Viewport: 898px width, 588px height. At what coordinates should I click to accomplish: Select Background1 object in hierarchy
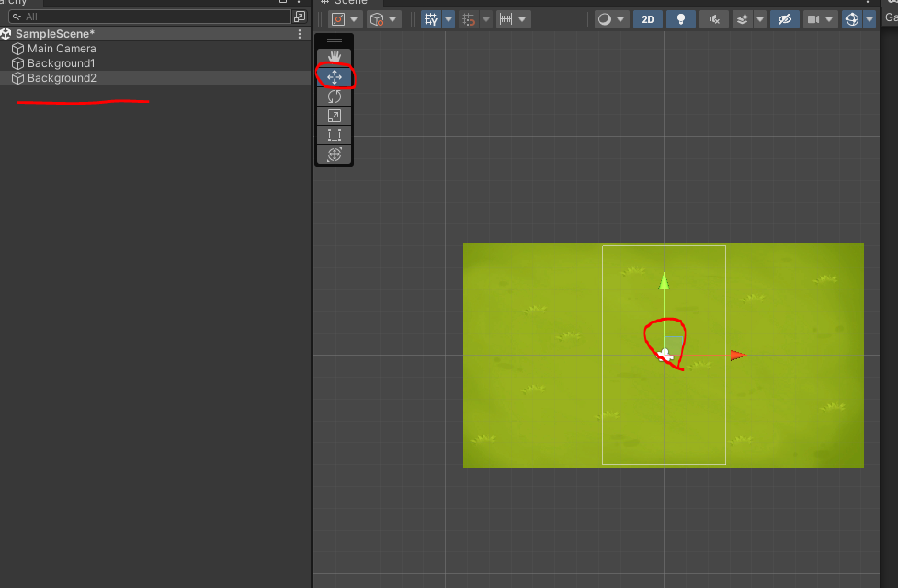click(61, 63)
